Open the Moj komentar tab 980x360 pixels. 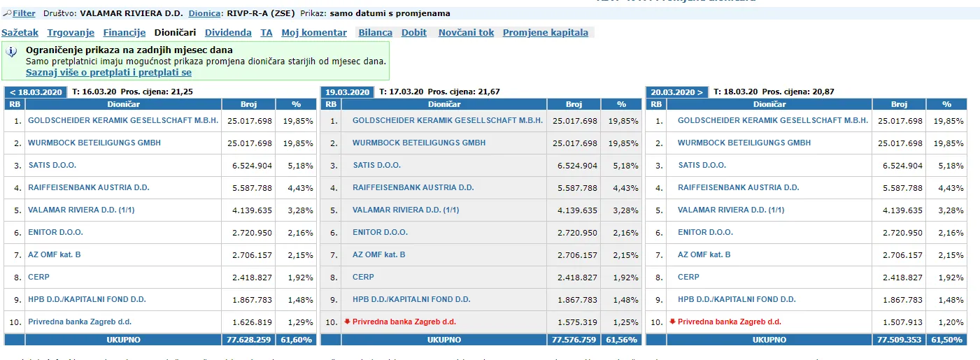tap(314, 32)
